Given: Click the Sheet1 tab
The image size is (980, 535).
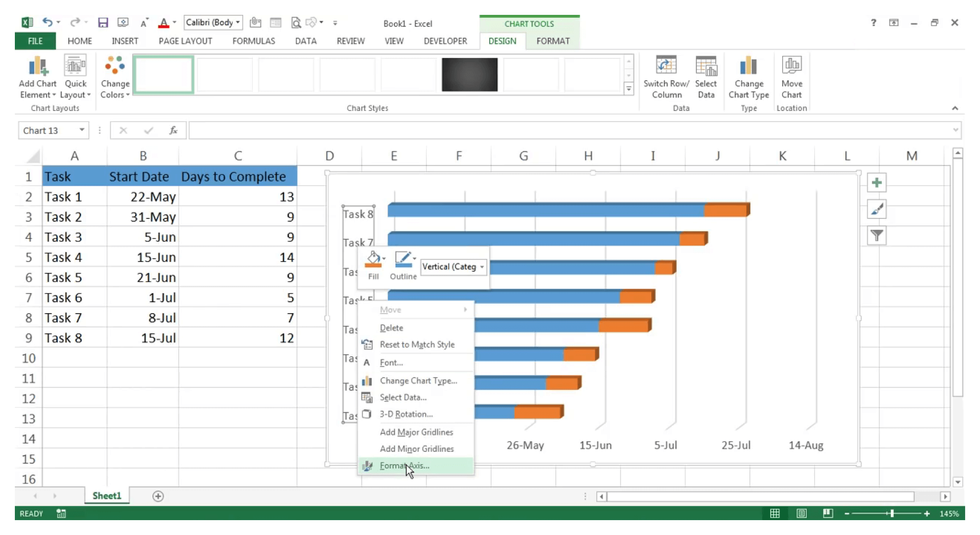Looking at the screenshot, I should tap(106, 495).
